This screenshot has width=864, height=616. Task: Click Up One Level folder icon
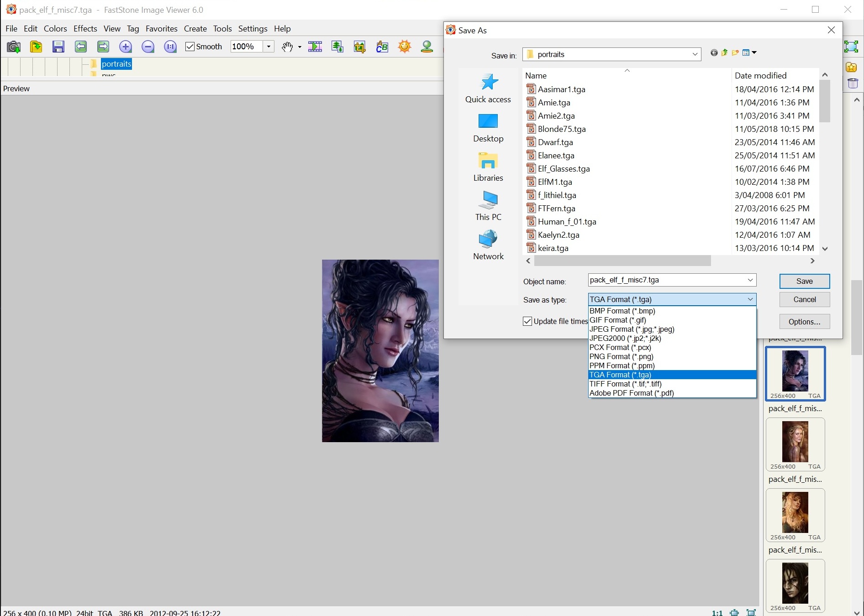click(x=725, y=52)
